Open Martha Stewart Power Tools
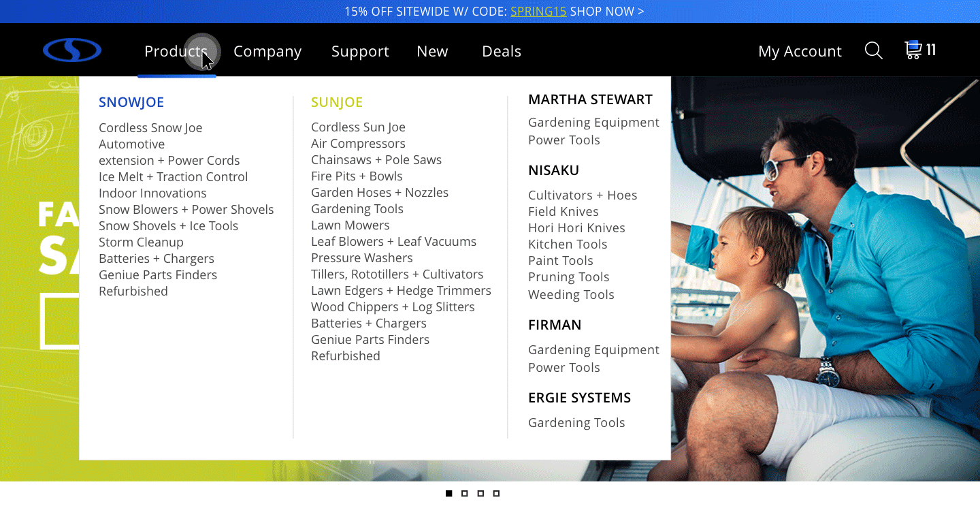980x523 pixels. coord(564,140)
